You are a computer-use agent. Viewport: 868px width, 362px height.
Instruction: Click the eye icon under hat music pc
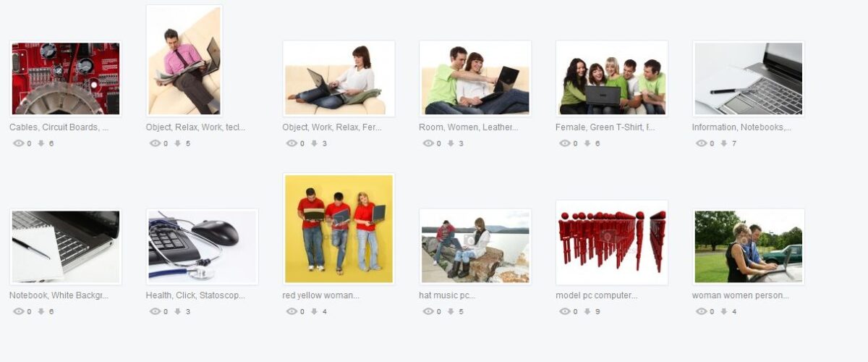click(x=428, y=311)
